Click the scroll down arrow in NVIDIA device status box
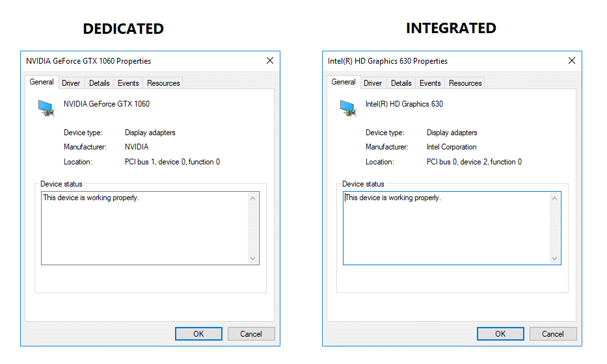Viewport: 607px width, 364px height. [253, 259]
